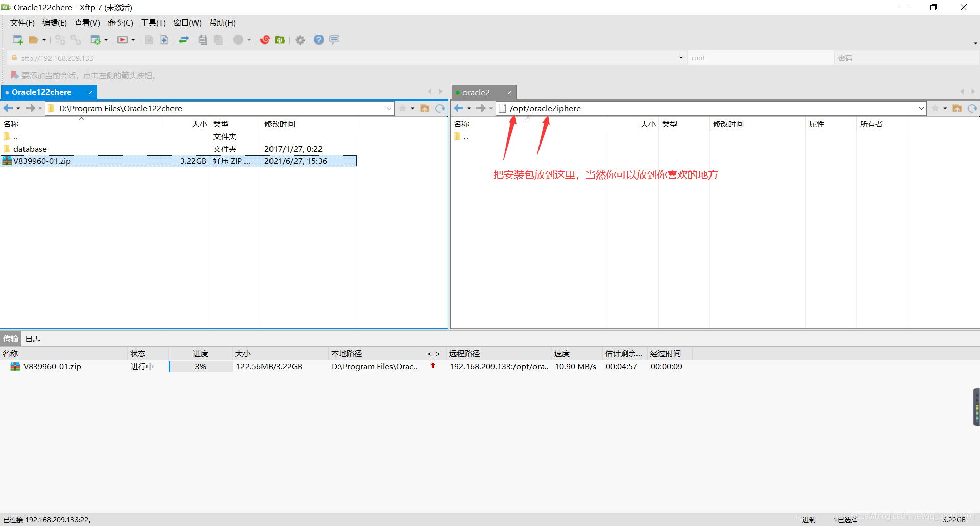Click the 密码 password field
The width and height of the screenshot is (980, 526).
(x=906, y=58)
